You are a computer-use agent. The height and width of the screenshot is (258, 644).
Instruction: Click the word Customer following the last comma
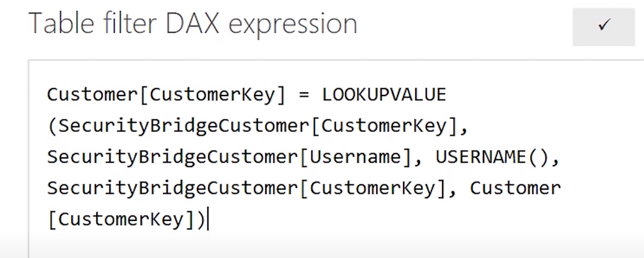click(x=515, y=188)
